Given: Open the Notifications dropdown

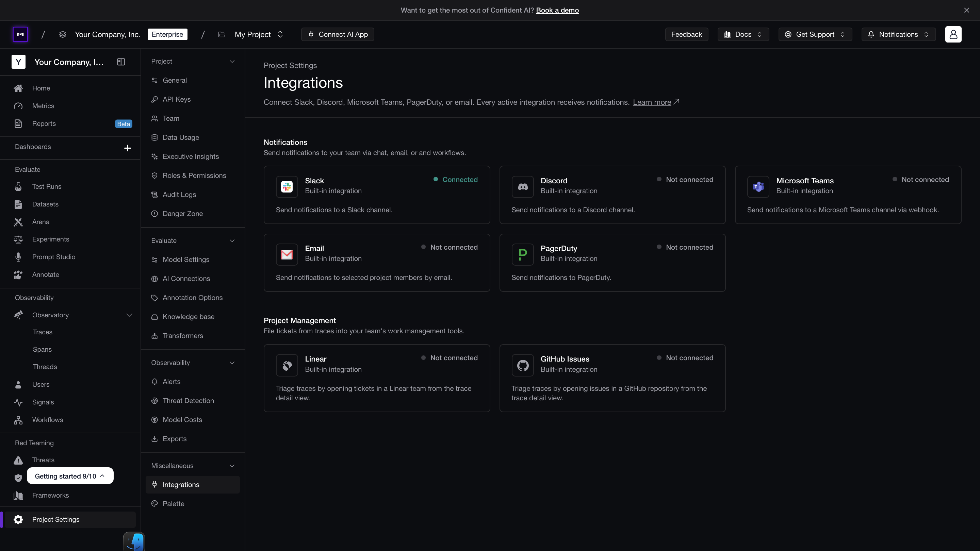Looking at the screenshot, I should point(898,35).
